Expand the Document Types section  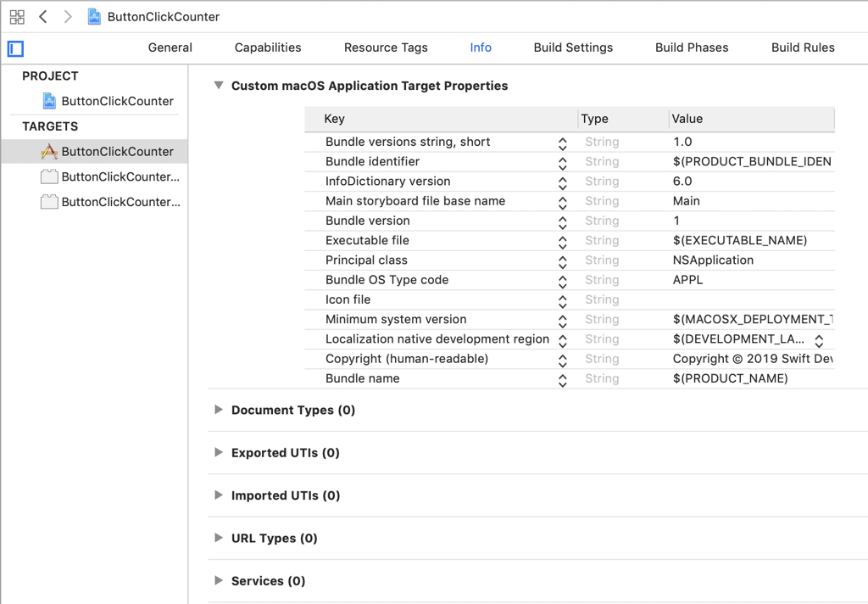[x=219, y=410]
